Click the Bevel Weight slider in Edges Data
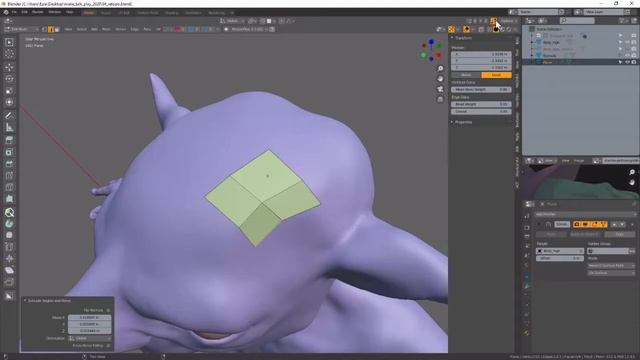 [481, 104]
